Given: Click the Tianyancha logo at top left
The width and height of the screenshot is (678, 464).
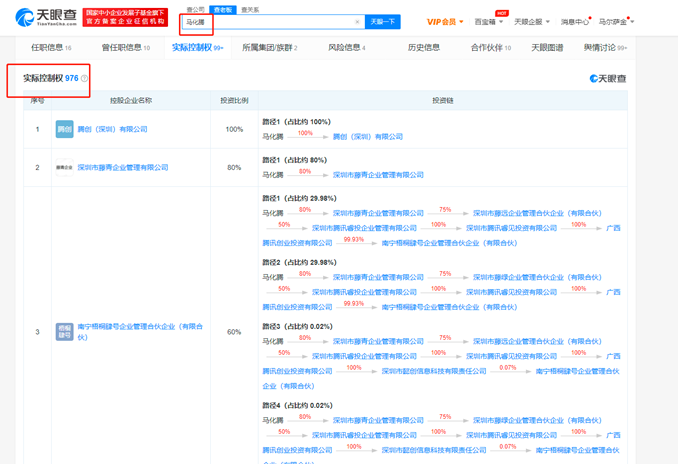Looking at the screenshot, I should point(43,19).
